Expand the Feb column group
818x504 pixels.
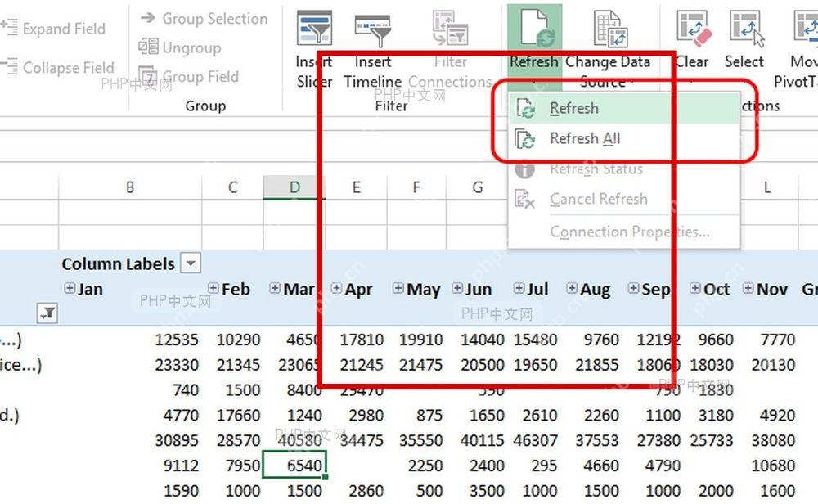click(x=213, y=288)
